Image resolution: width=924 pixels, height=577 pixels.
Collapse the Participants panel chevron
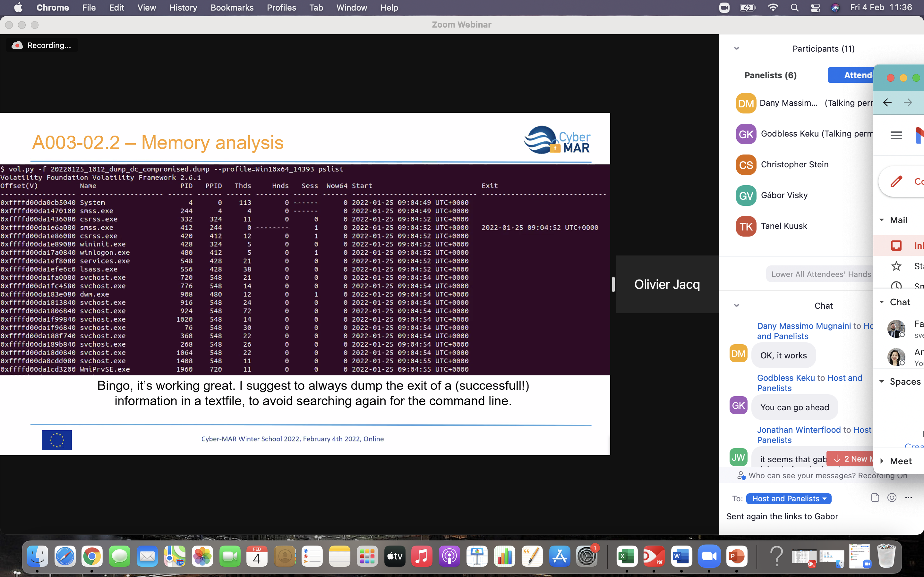point(737,48)
